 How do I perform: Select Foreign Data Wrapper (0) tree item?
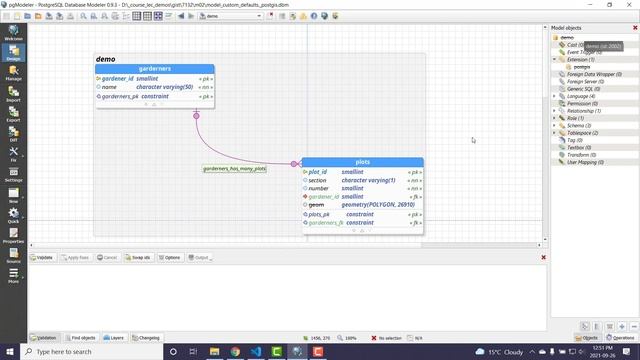pyautogui.click(x=594, y=74)
